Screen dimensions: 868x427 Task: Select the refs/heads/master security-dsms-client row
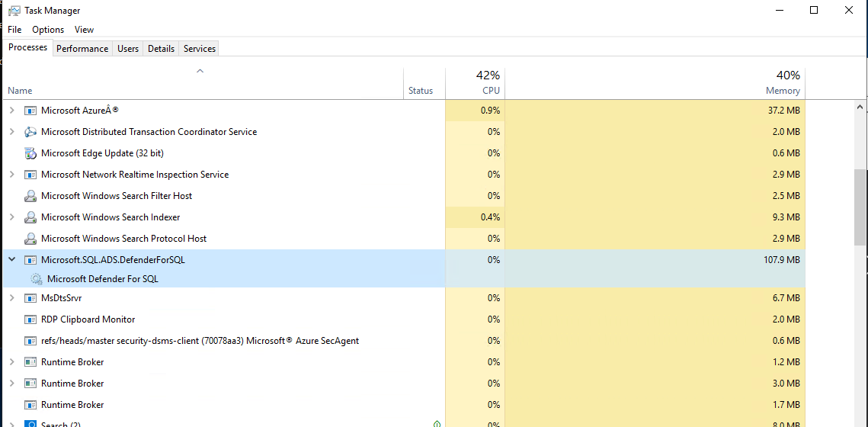click(404, 341)
